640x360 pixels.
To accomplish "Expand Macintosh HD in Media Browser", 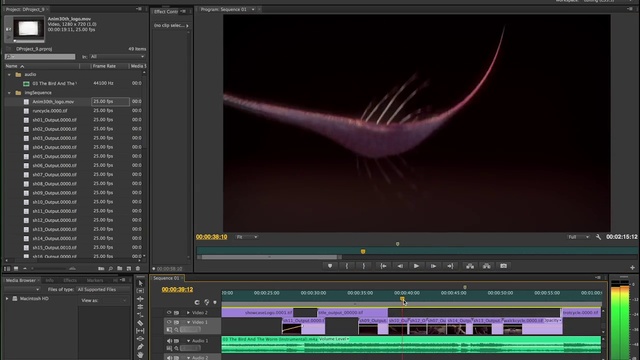I will pos(7,299).
